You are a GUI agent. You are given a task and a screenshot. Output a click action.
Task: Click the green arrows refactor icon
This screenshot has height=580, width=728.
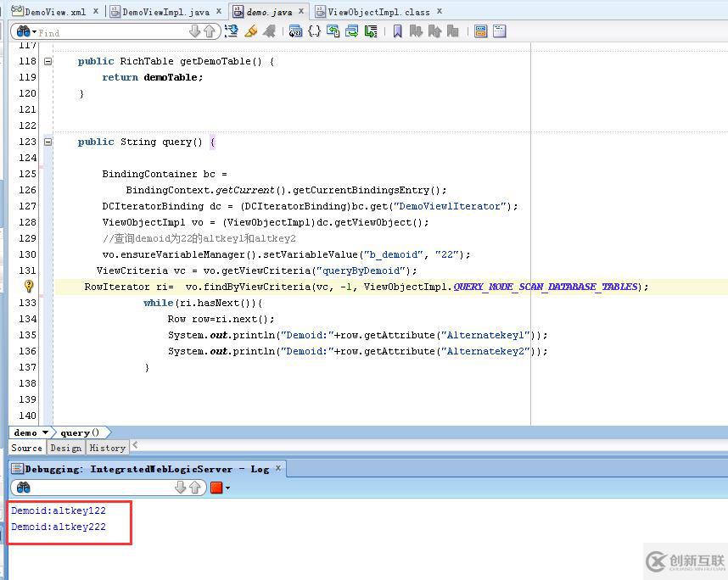coord(333,31)
